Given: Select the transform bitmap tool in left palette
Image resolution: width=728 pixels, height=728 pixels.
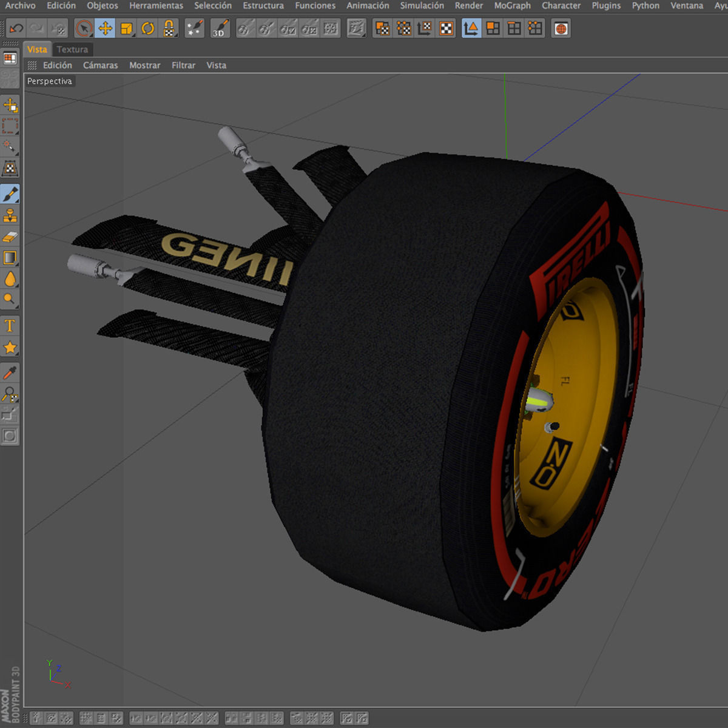Looking at the screenshot, I should coord(10,105).
